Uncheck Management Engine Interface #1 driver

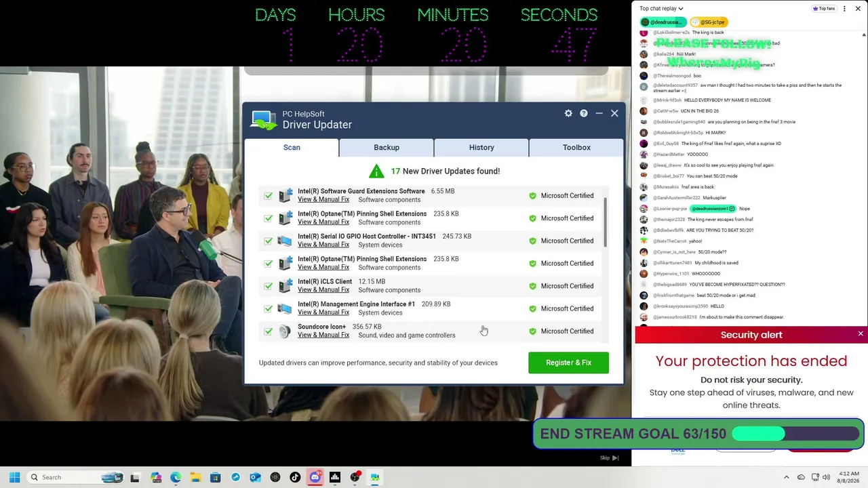(x=269, y=308)
